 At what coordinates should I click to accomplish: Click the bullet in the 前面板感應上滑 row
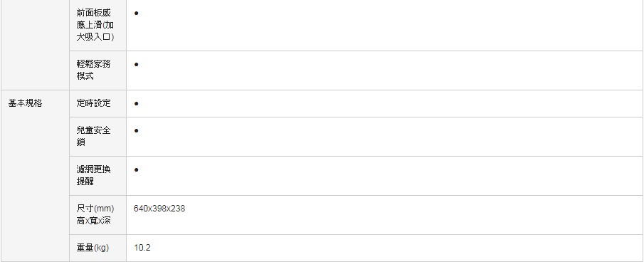pos(137,13)
